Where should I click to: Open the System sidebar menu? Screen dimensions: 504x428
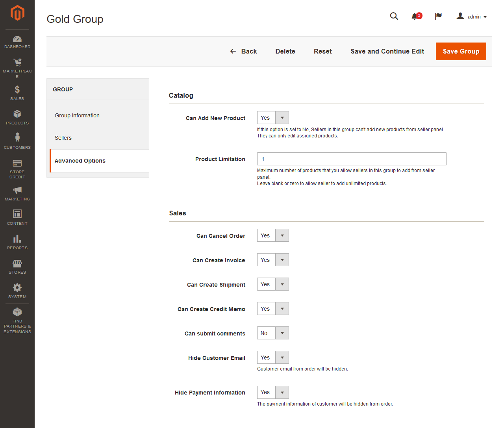click(17, 291)
